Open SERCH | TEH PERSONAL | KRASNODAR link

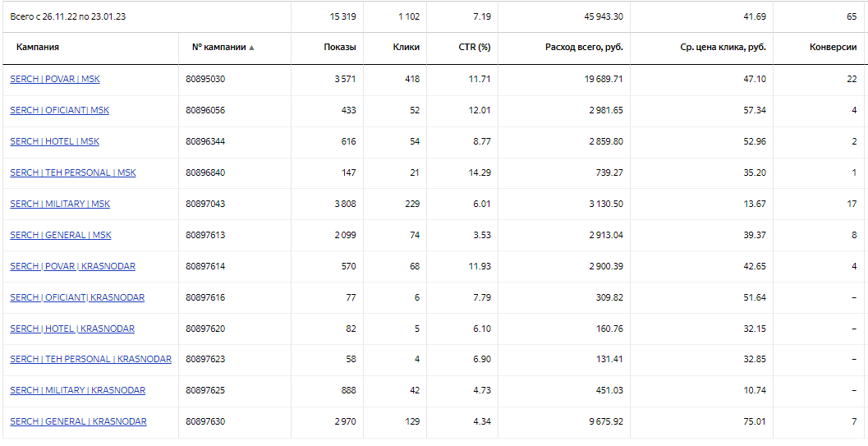(x=90, y=359)
